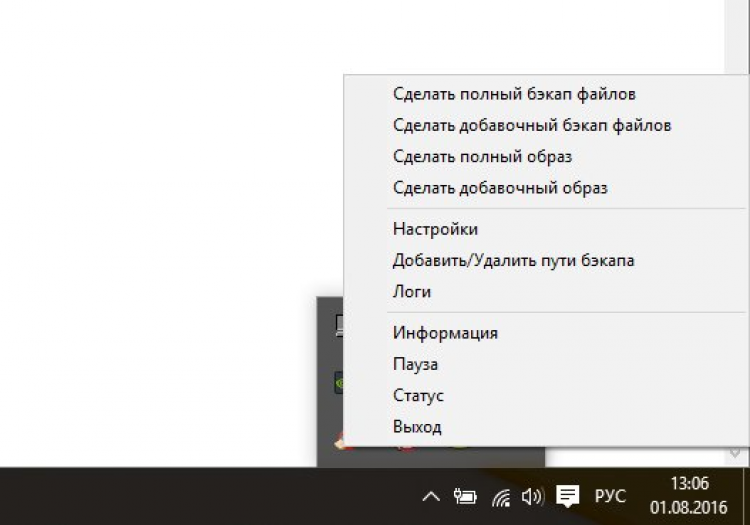This screenshot has width=750, height=525.
Task: View 'Статус' in the context menu
Action: coord(418,395)
